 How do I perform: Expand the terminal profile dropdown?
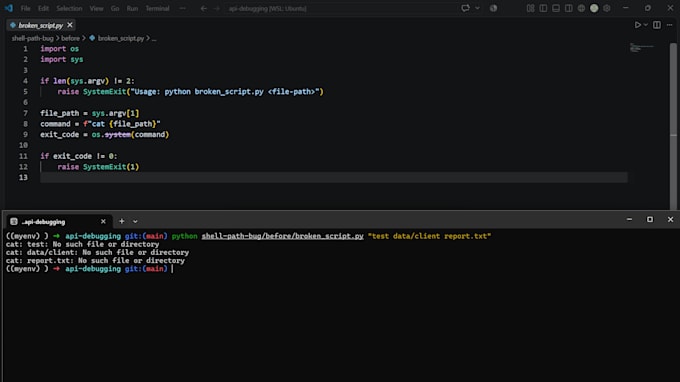pyautogui.click(x=135, y=222)
